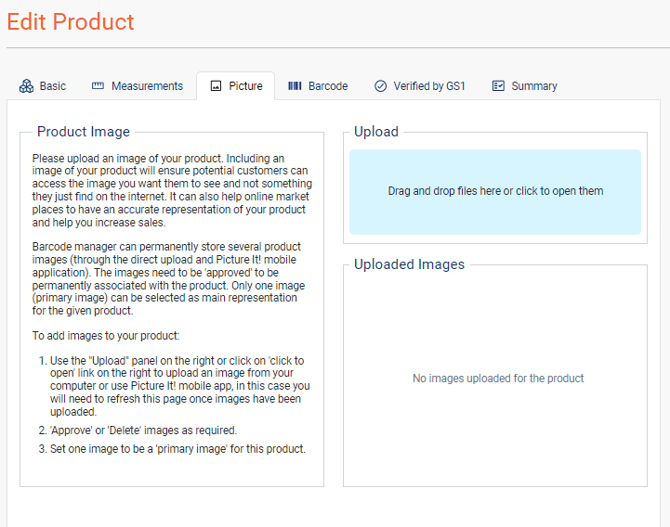Click the Verified by GS1 checkmark icon
This screenshot has width=670, height=527.
point(380,86)
